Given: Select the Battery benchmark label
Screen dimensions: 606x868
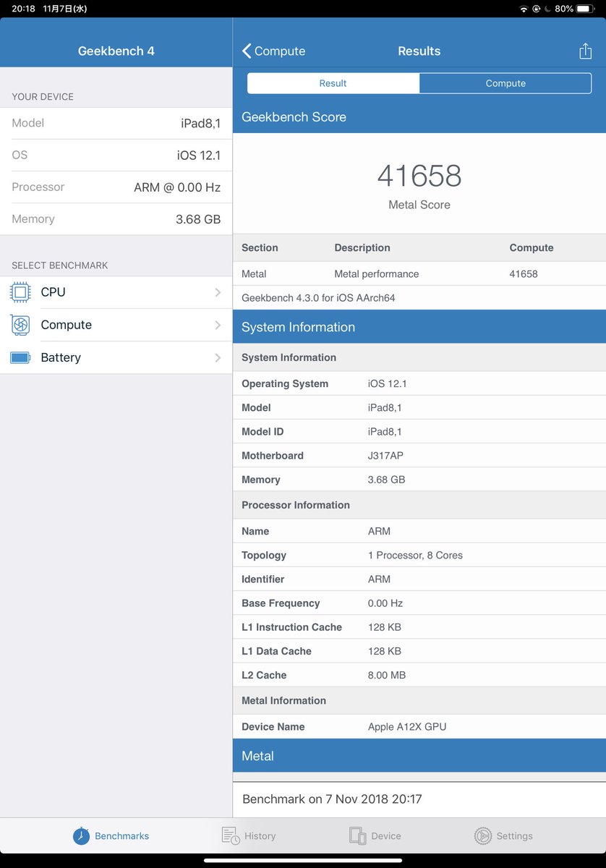Looking at the screenshot, I should coord(61,358).
